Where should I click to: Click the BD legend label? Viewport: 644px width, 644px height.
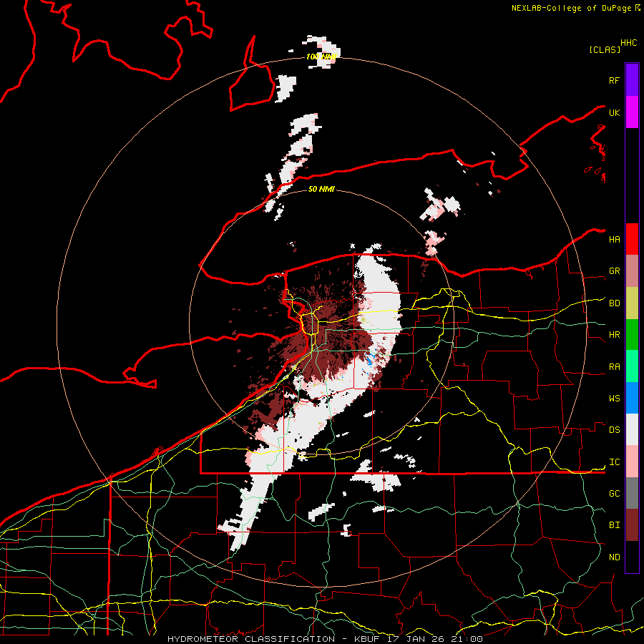[614, 303]
